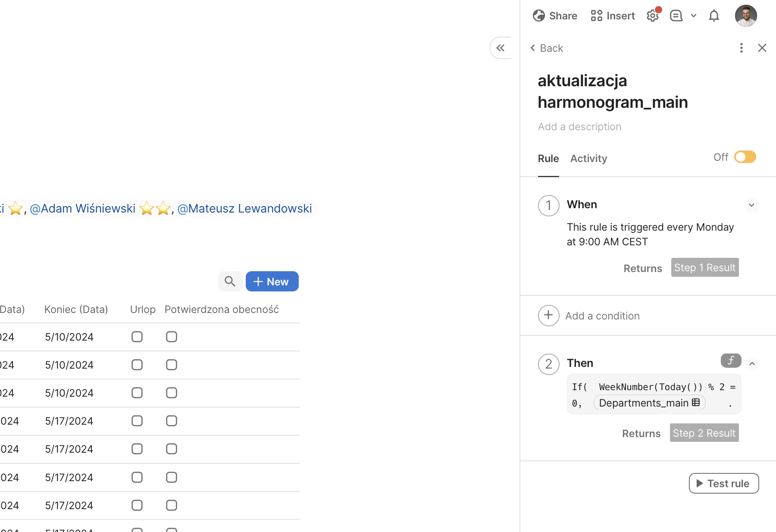This screenshot has width=776, height=532.
Task: Click the New row button
Action: pyautogui.click(x=272, y=282)
